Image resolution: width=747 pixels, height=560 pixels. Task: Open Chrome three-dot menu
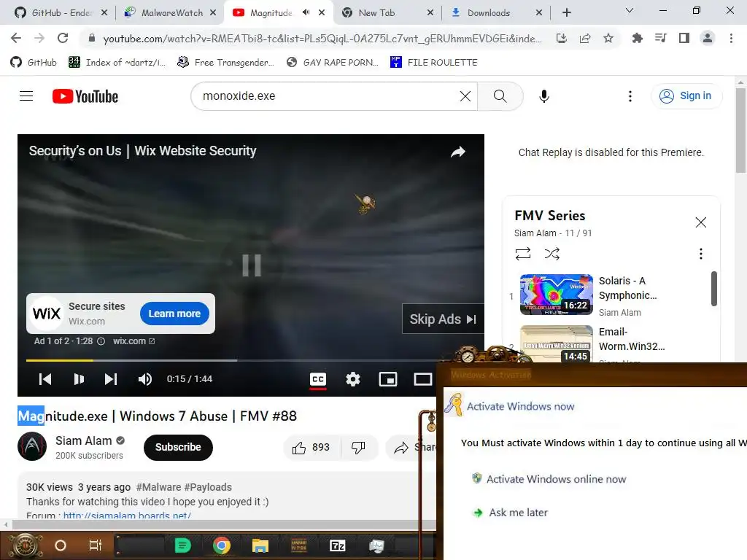tap(731, 38)
